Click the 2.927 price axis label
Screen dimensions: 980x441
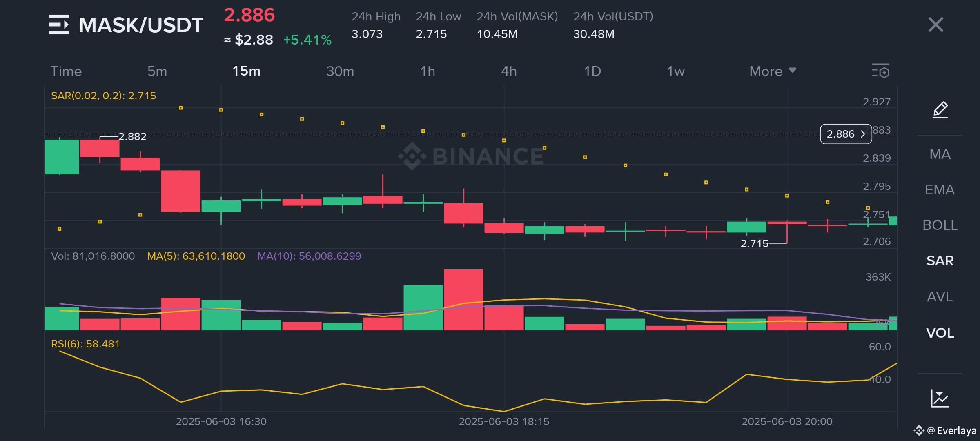(x=876, y=102)
